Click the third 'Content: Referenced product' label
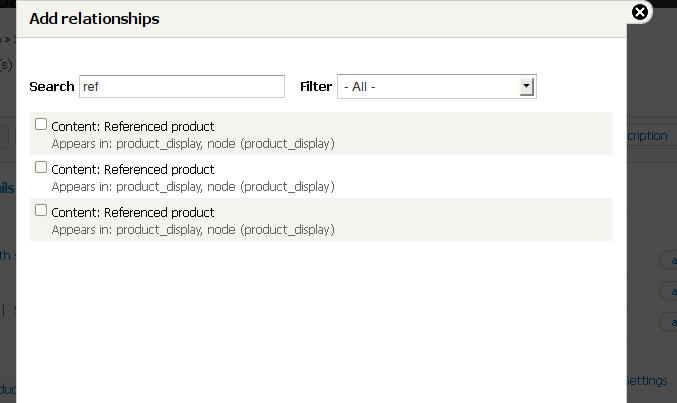The height and width of the screenshot is (403, 677). (132, 212)
